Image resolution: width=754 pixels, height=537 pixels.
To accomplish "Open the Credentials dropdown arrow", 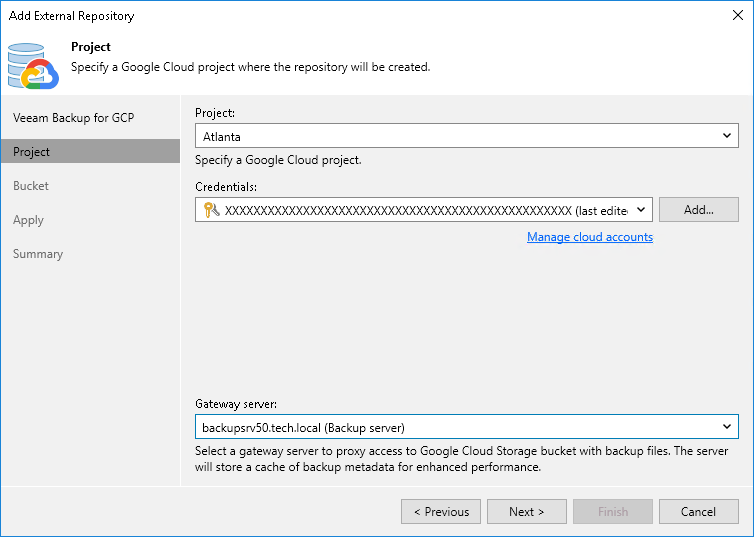I will click(x=641, y=210).
